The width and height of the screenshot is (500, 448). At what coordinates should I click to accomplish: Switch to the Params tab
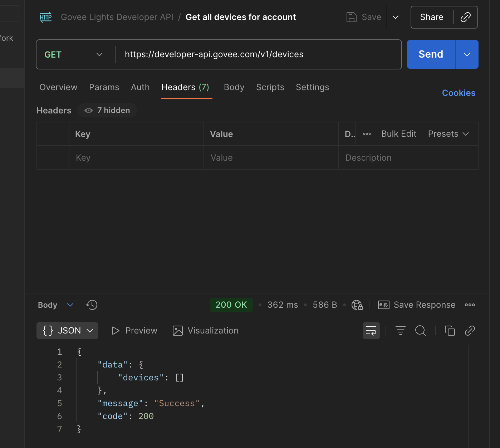(x=104, y=87)
